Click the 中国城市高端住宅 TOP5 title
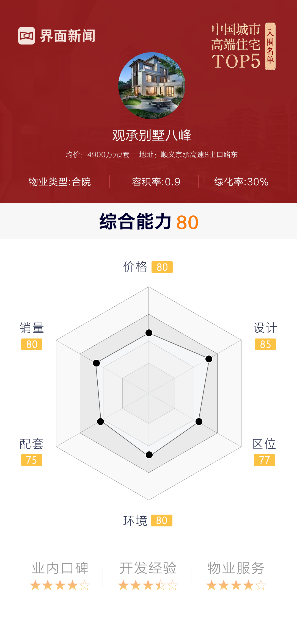This screenshot has height=644, width=297. (x=236, y=46)
